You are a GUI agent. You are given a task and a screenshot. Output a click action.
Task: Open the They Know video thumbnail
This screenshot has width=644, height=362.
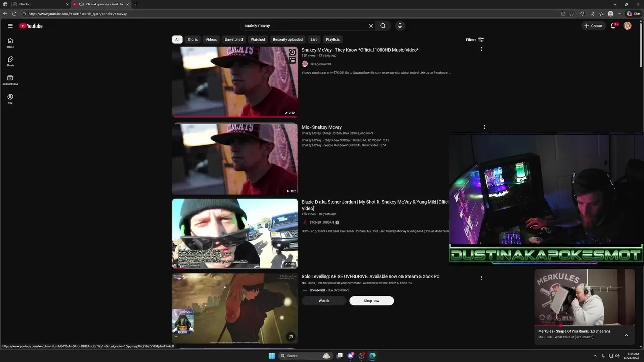click(x=235, y=82)
